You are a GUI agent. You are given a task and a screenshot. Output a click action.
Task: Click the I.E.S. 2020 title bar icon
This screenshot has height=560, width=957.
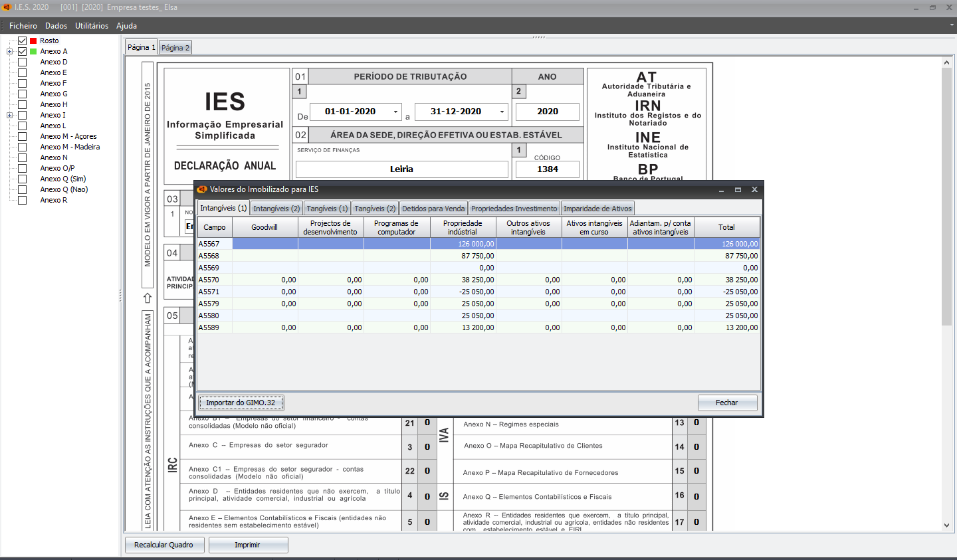click(x=7, y=7)
